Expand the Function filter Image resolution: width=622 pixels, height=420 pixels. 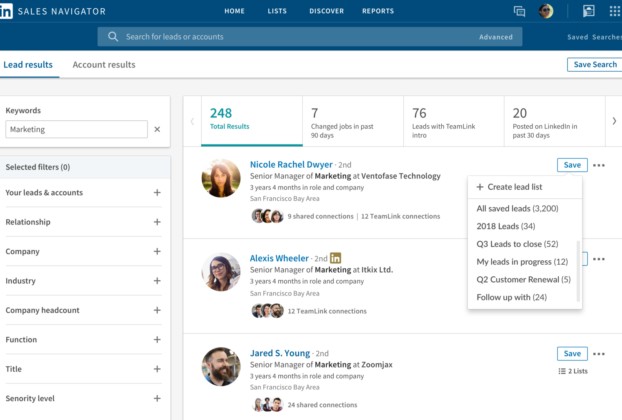coord(157,339)
